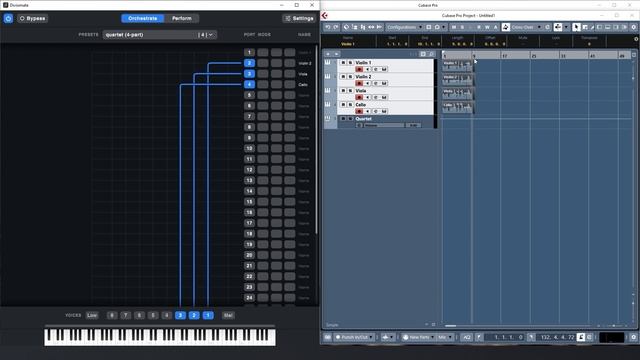This screenshot has width=640, height=360.
Task: Open the quartet (4-part) presets dropdown
Action: point(160,35)
